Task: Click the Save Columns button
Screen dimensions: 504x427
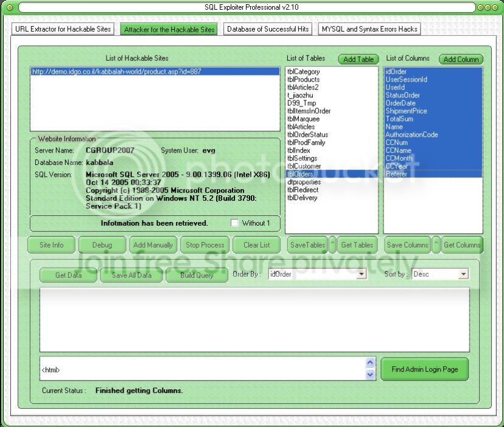Action: coord(407,245)
